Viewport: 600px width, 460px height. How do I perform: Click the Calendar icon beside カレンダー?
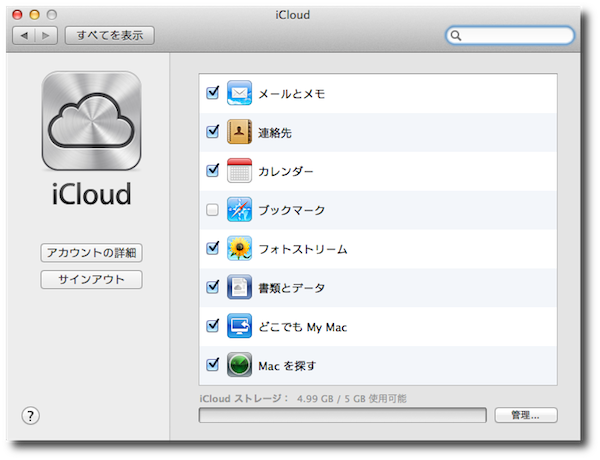point(239,170)
